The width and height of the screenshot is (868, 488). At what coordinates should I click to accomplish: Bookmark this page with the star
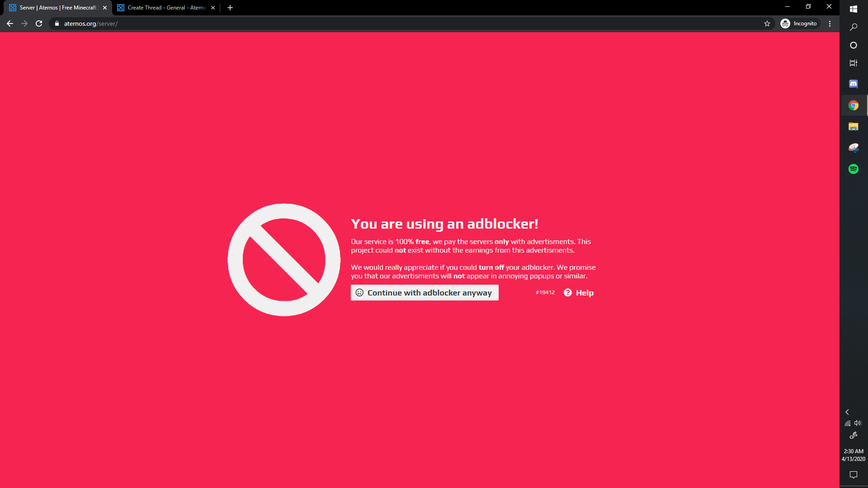tap(767, 23)
